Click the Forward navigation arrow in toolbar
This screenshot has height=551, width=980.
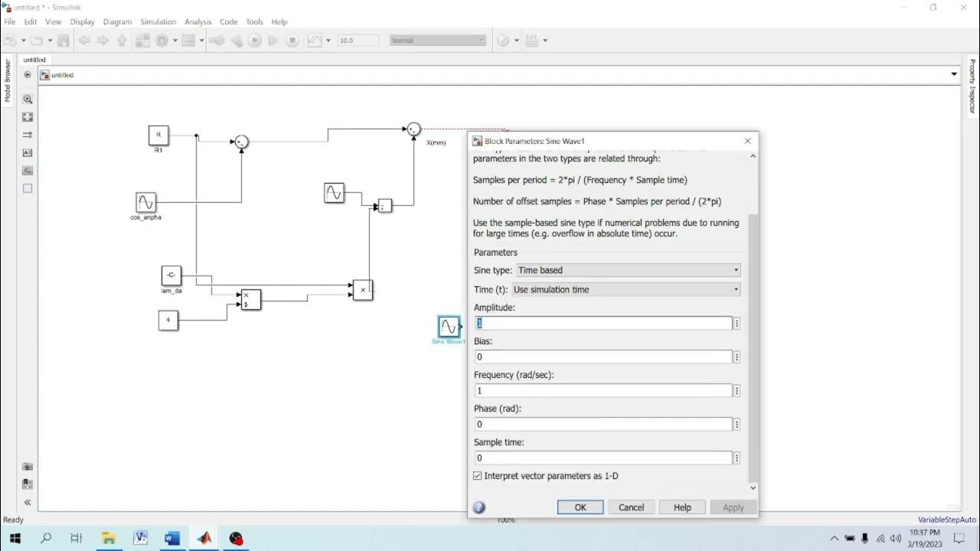coord(103,41)
